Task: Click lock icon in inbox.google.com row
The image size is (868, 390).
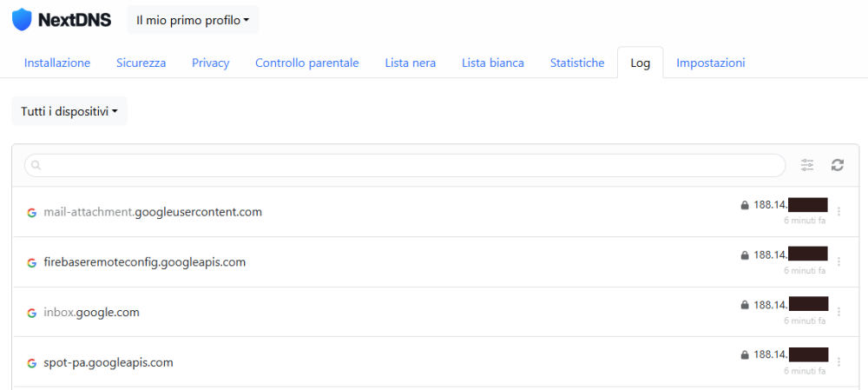Action: click(745, 305)
